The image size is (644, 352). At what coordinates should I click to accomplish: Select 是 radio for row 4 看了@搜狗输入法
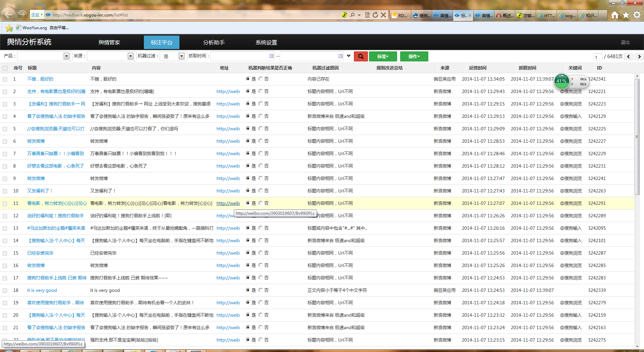point(248,116)
